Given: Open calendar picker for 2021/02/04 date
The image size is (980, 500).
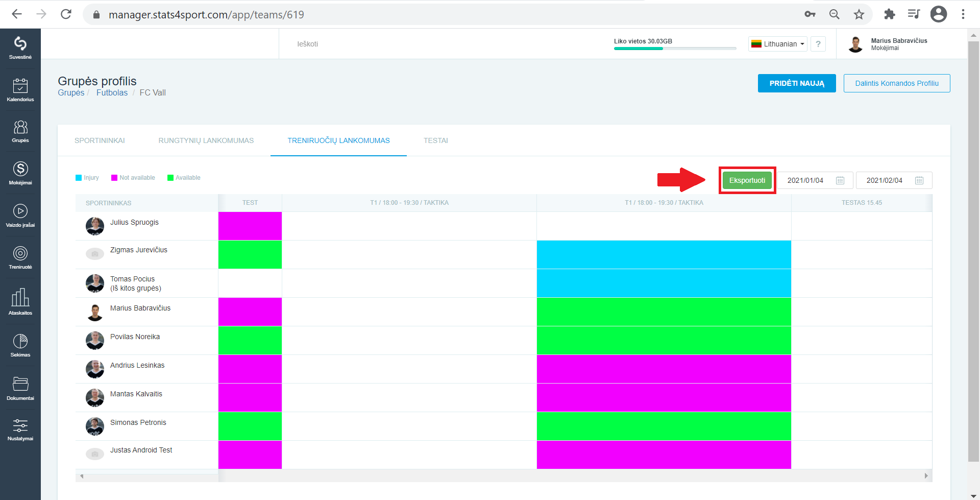Looking at the screenshot, I should pyautogui.click(x=919, y=180).
